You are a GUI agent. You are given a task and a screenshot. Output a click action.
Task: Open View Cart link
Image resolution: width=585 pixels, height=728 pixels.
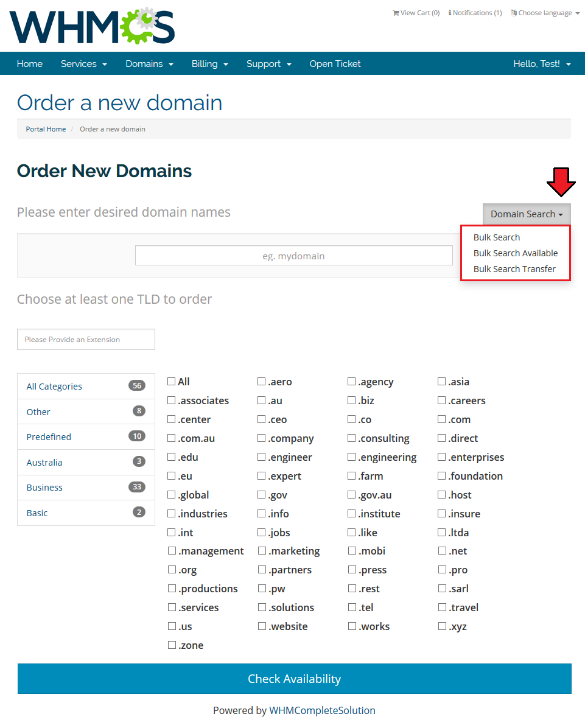(x=416, y=13)
